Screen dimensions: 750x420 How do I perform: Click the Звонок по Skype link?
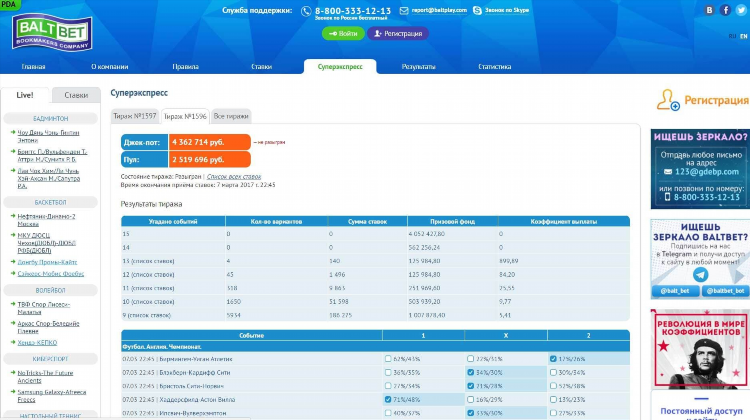[507, 10]
